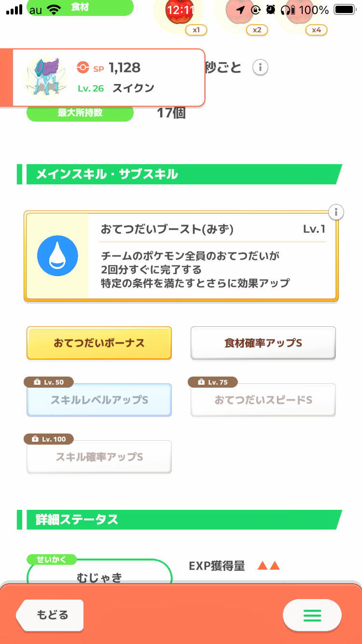This screenshot has height=644, width=362.
Task: Tap the Lv. 75 lock badge
Action: tap(213, 382)
